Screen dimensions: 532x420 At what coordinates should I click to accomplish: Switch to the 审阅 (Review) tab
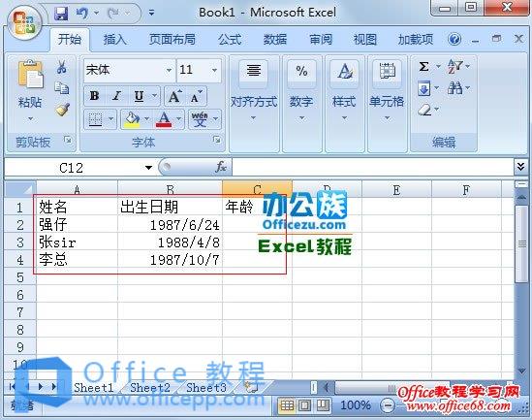pos(321,40)
